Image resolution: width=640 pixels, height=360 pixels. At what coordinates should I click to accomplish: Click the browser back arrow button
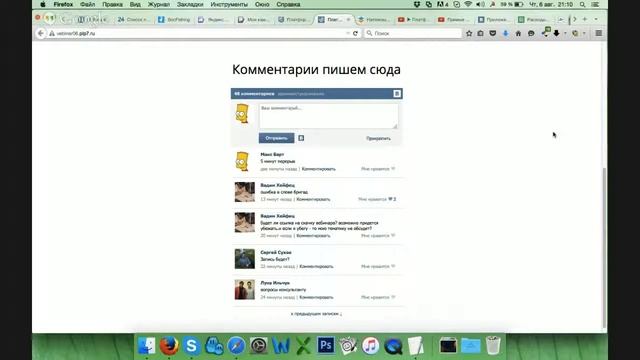(40, 33)
